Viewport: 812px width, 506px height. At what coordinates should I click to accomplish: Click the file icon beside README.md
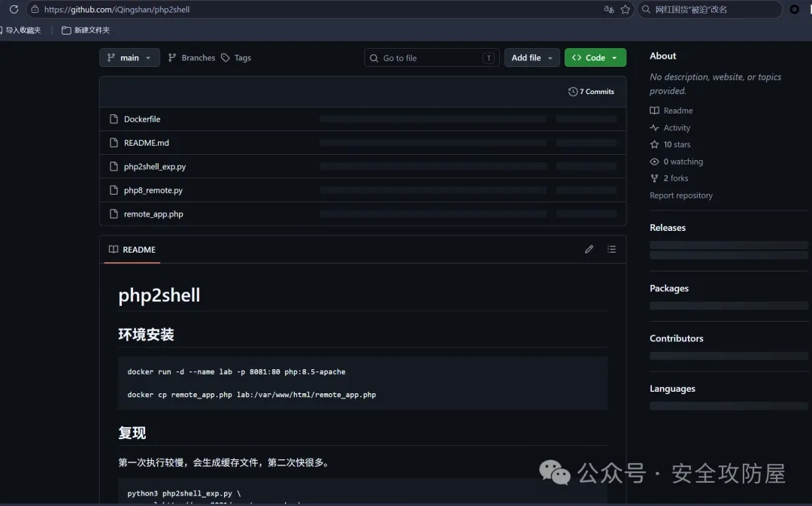click(x=114, y=143)
